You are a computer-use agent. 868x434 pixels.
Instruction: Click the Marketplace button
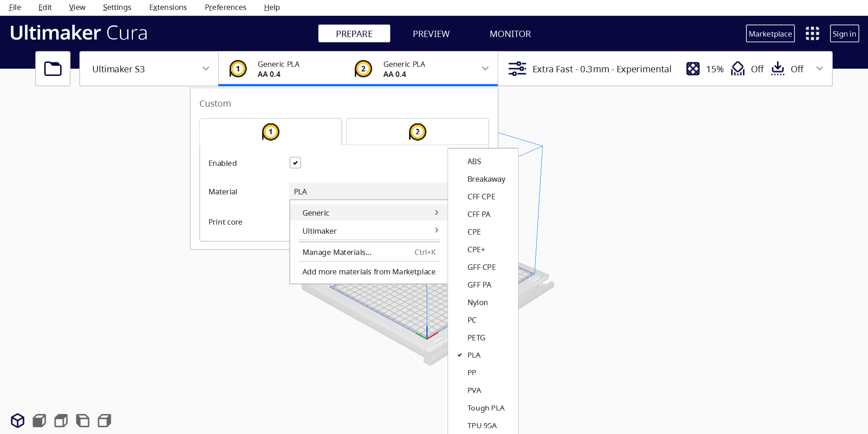point(770,34)
